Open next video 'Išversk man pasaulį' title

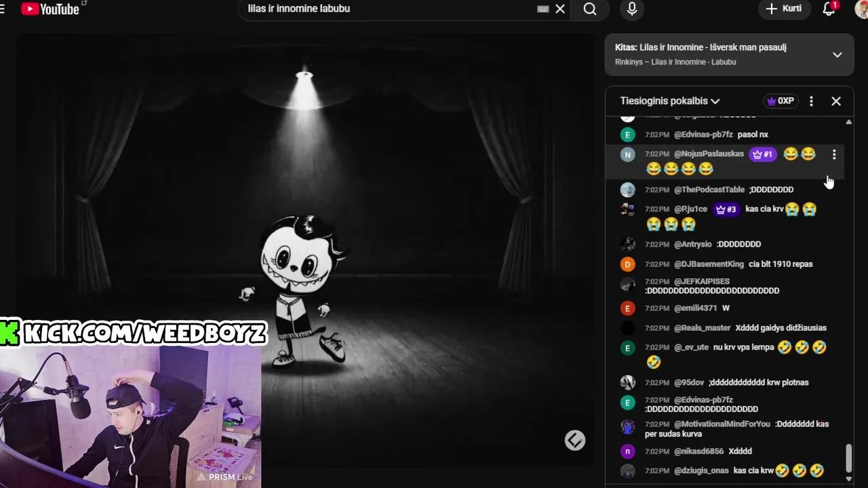[713, 47]
